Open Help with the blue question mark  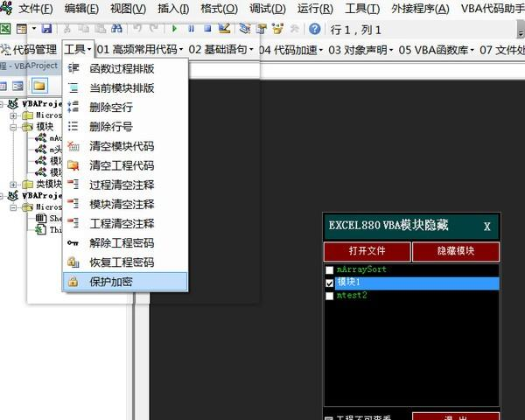[x=315, y=29]
